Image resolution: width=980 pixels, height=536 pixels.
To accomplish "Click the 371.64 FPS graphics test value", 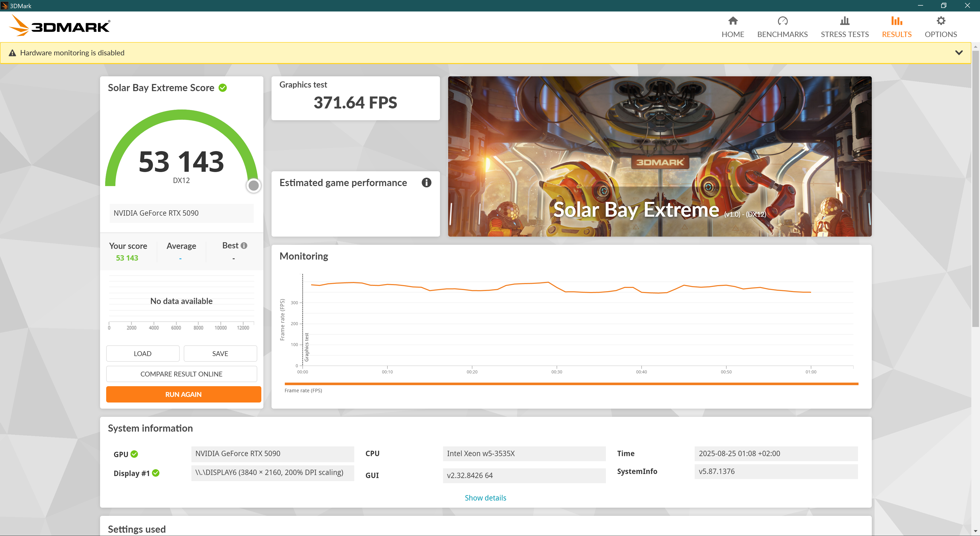I will (x=355, y=103).
